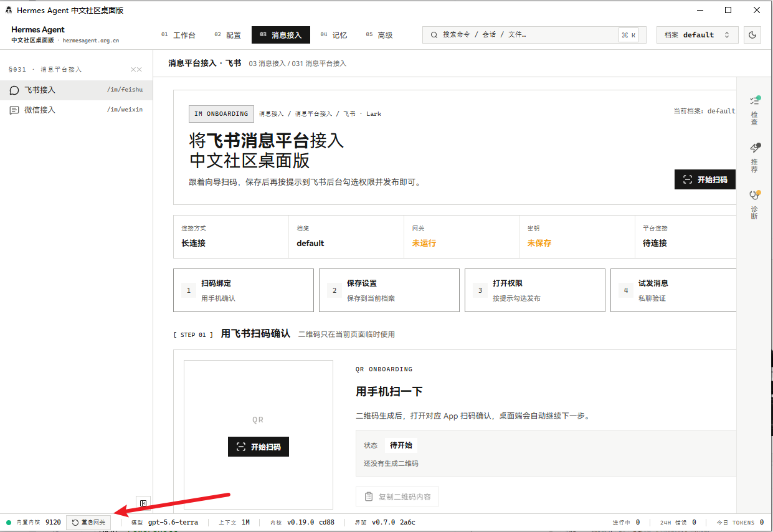Click the 运行中 0 counter

pos(627,522)
